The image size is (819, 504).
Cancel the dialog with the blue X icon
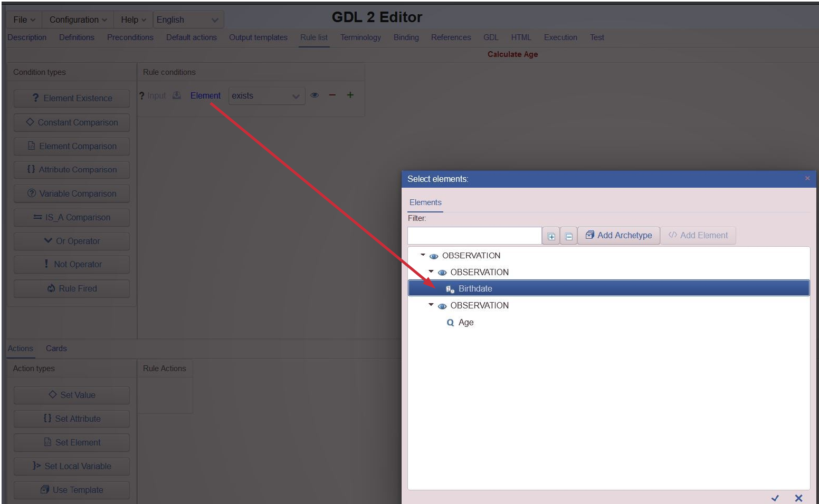[x=798, y=498]
